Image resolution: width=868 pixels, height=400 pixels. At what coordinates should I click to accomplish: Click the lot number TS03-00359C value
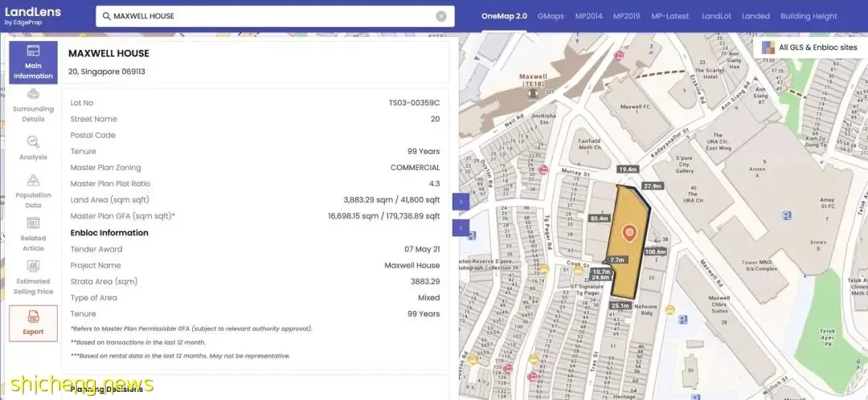tap(414, 103)
